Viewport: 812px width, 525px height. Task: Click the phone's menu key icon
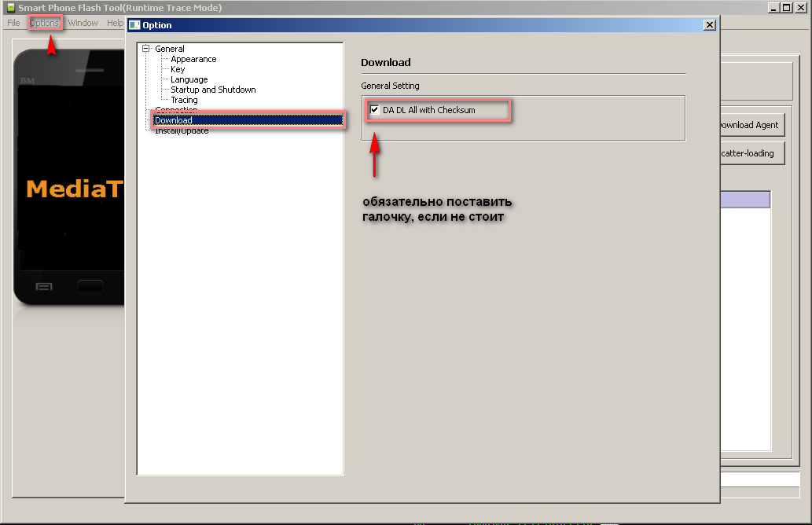coord(44,287)
